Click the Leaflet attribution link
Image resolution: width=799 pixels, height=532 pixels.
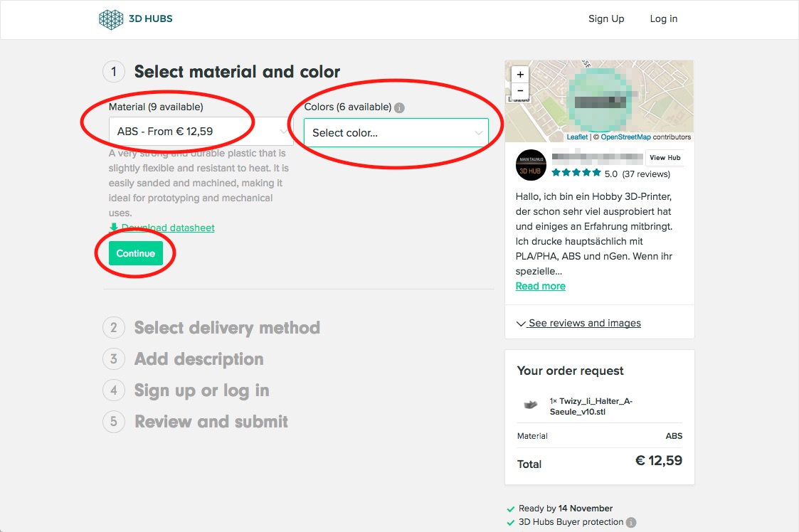pos(577,137)
